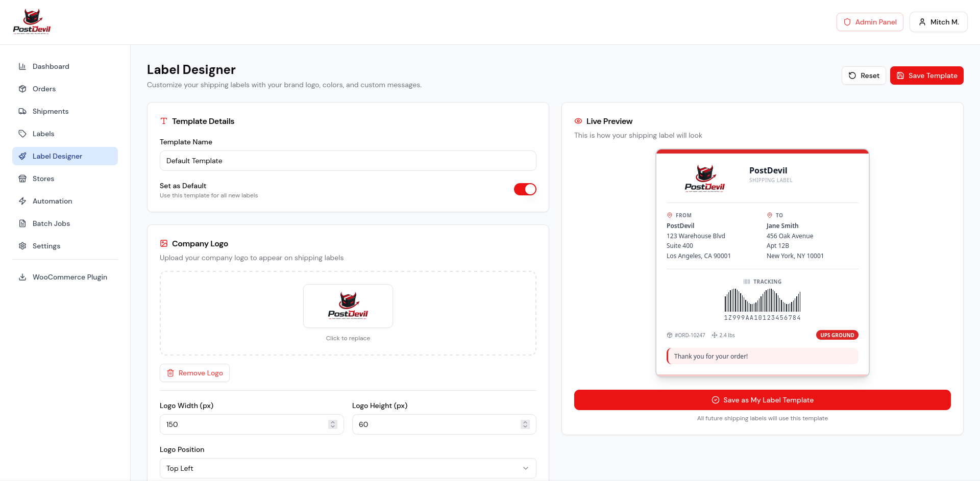Click the tracking number 1Z999AA10123456784

(763, 318)
